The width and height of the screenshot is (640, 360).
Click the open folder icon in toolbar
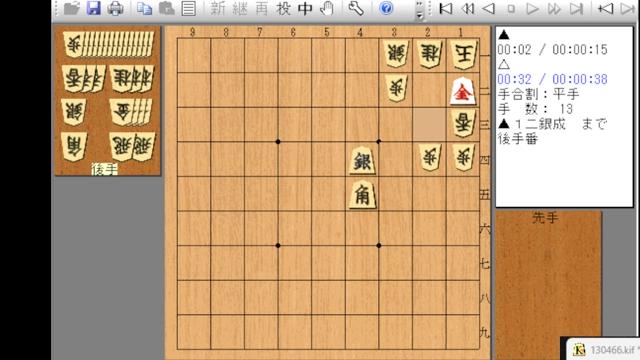[x=72, y=8]
